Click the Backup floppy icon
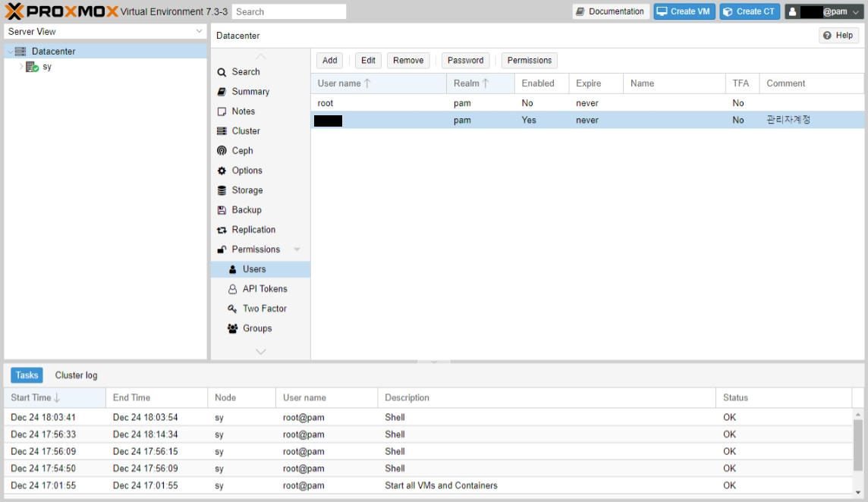The height and width of the screenshot is (502, 868). (222, 210)
